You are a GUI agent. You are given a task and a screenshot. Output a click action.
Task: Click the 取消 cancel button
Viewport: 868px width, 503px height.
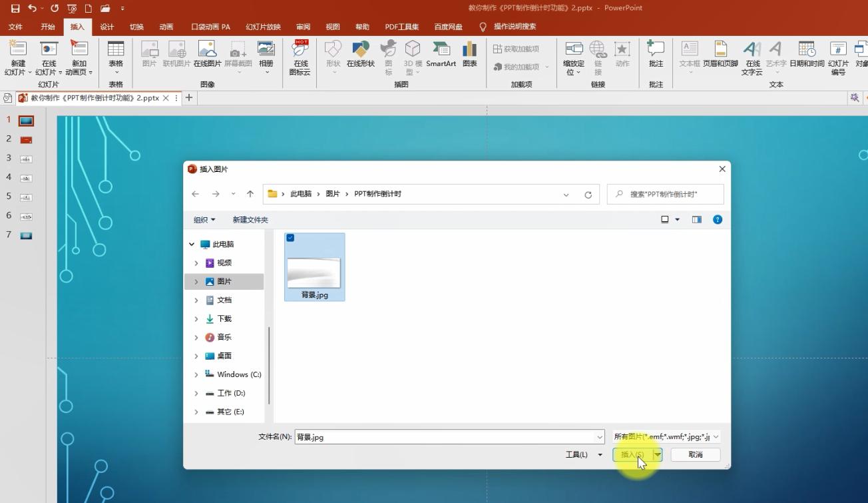[x=695, y=454]
